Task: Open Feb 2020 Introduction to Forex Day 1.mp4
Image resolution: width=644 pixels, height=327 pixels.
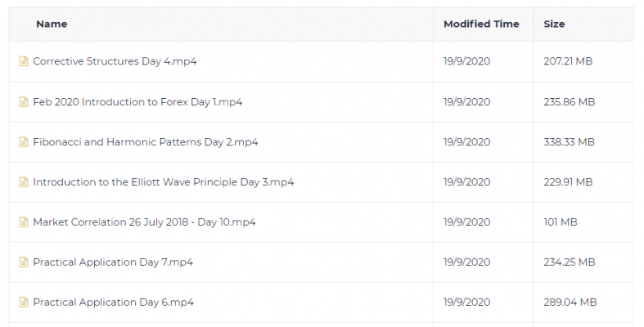Action: (x=137, y=101)
